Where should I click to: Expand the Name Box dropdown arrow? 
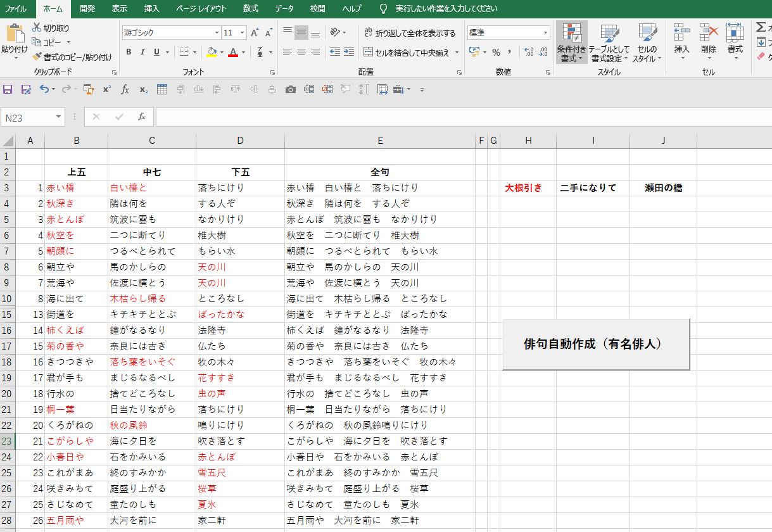tap(59, 117)
